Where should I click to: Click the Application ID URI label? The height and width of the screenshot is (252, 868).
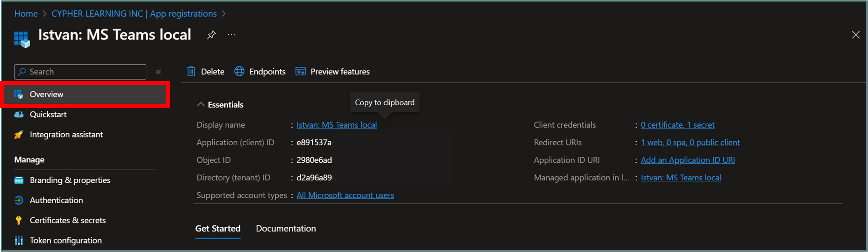pyautogui.click(x=567, y=160)
